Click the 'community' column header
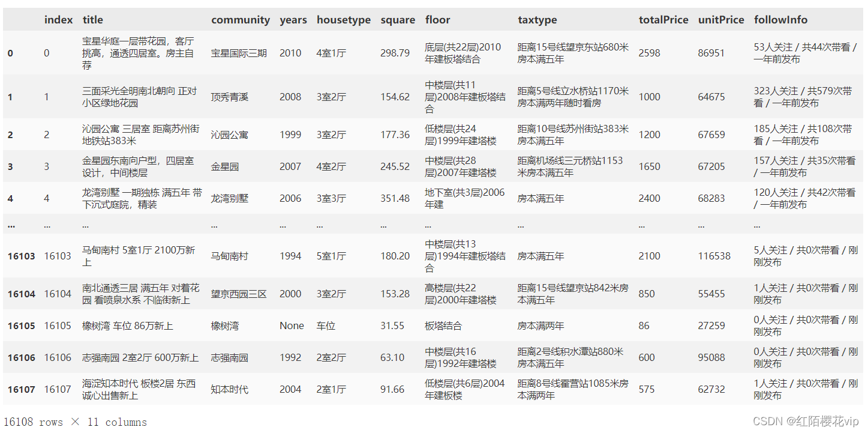 pos(241,20)
